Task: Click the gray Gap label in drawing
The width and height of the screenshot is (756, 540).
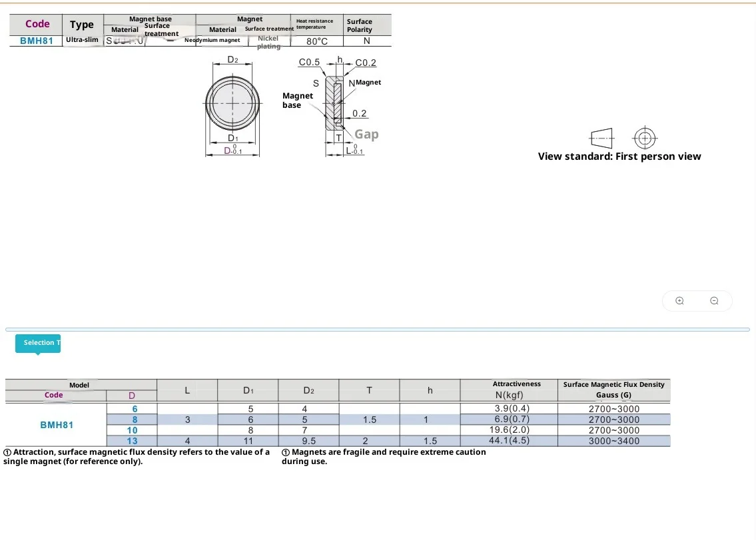Action: tap(366, 135)
